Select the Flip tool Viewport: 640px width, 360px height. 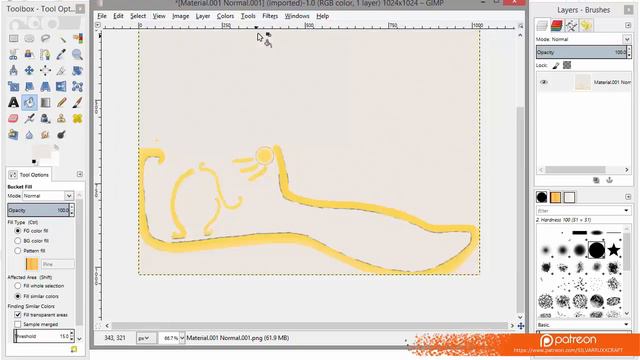[x=62, y=87]
